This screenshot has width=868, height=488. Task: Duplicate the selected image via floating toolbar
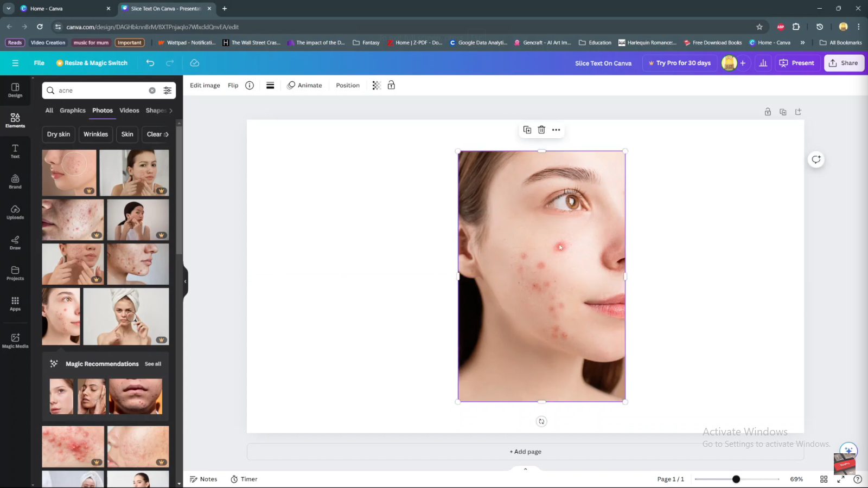click(527, 130)
